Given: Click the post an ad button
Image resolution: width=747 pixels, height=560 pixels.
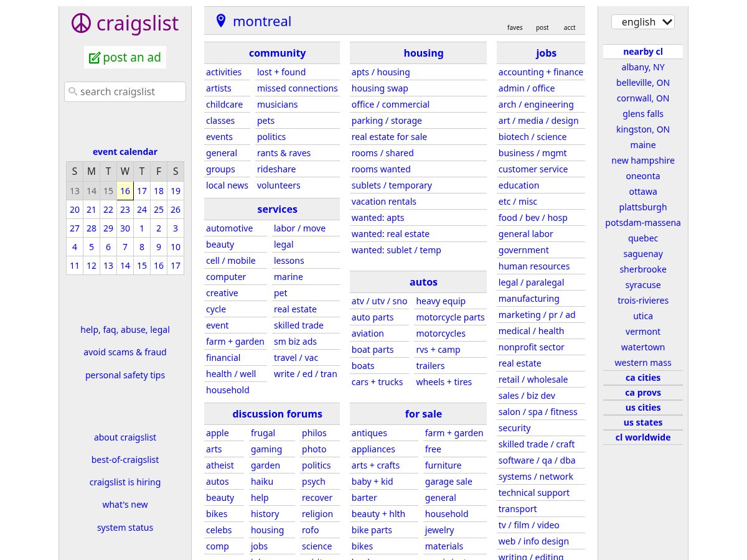Looking at the screenshot, I should [x=125, y=57].
